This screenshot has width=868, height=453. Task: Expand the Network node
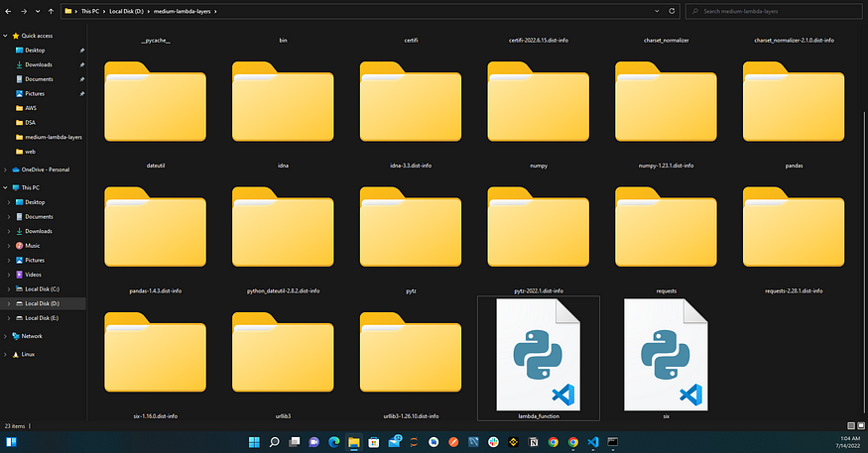point(6,336)
